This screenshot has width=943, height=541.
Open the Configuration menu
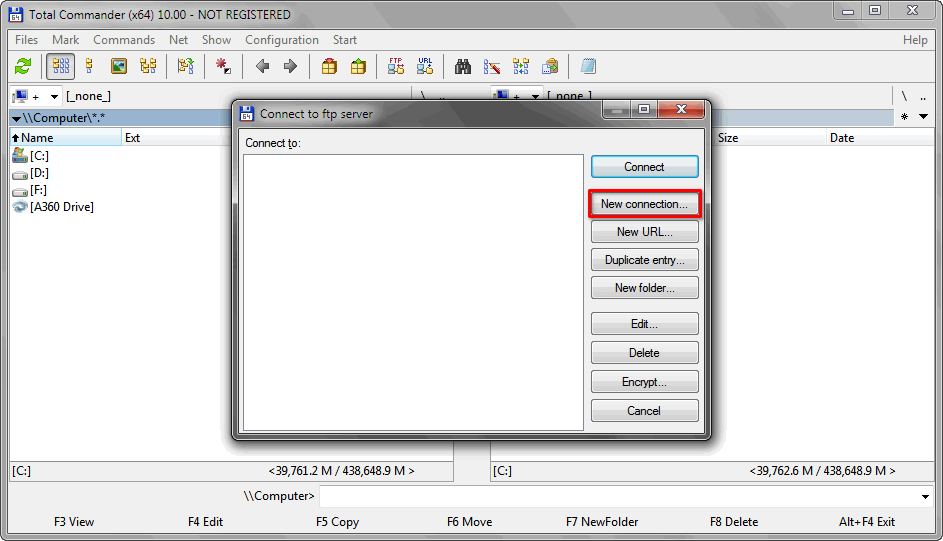(x=282, y=40)
